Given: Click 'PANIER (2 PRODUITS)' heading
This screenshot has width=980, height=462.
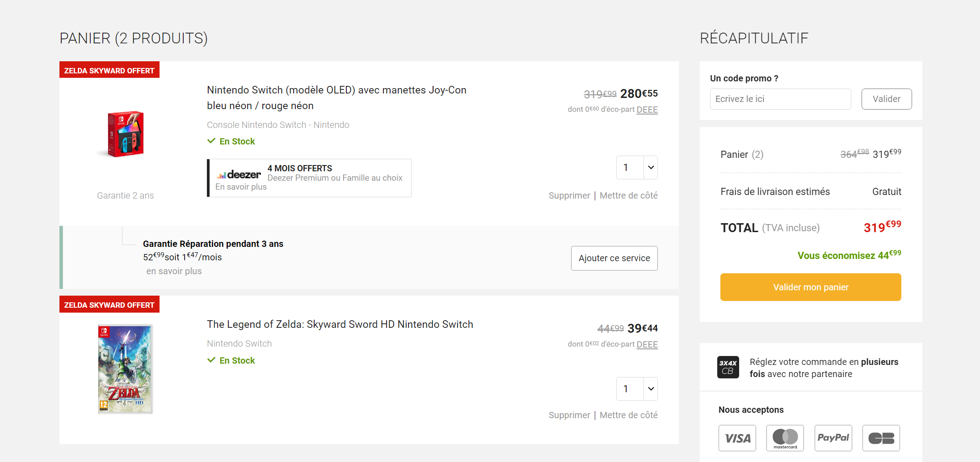Looking at the screenshot, I should [x=134, y=38].
